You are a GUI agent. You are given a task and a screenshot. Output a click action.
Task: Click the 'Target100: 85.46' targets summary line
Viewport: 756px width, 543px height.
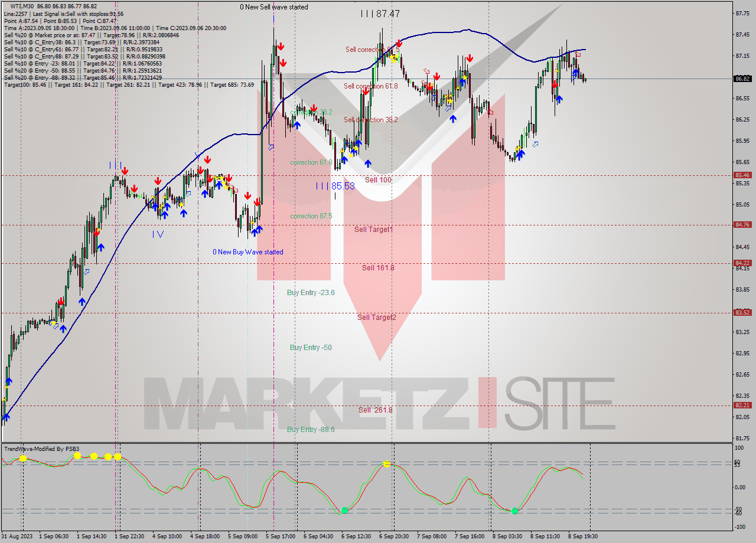(129, 84)
